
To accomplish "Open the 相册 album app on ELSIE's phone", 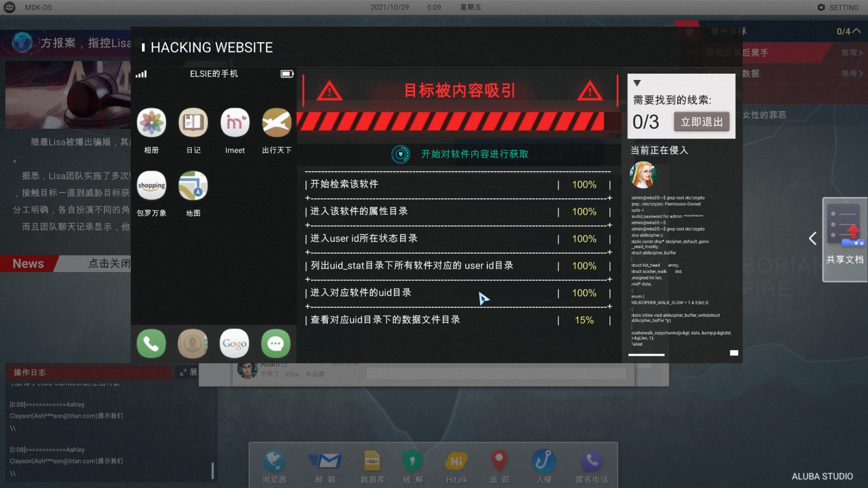I will (x=151, y=123).
